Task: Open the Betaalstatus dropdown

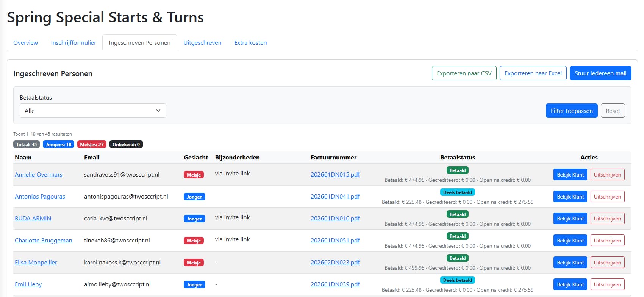Action: 93,111
